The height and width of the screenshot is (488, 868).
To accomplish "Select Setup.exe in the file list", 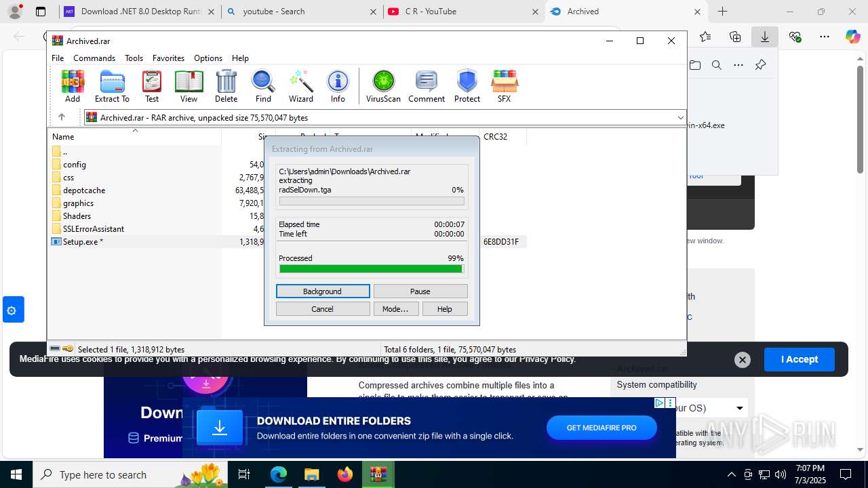I will click(83, 242).
